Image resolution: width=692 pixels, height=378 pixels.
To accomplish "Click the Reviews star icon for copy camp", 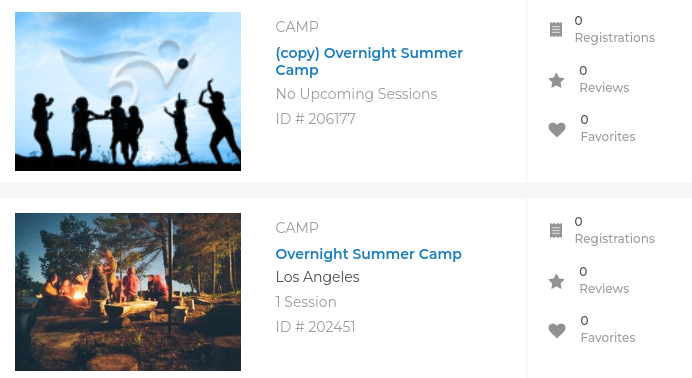I will click(556, 80).
